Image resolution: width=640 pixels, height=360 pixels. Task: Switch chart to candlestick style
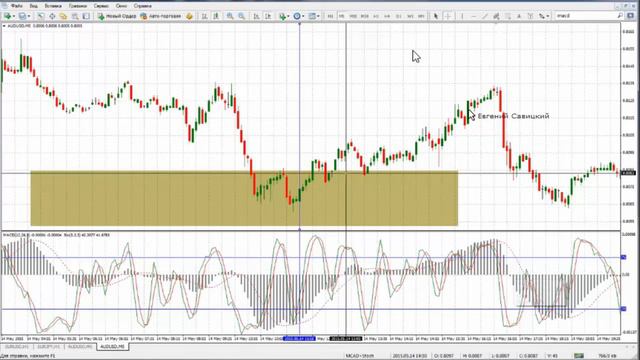216,16
